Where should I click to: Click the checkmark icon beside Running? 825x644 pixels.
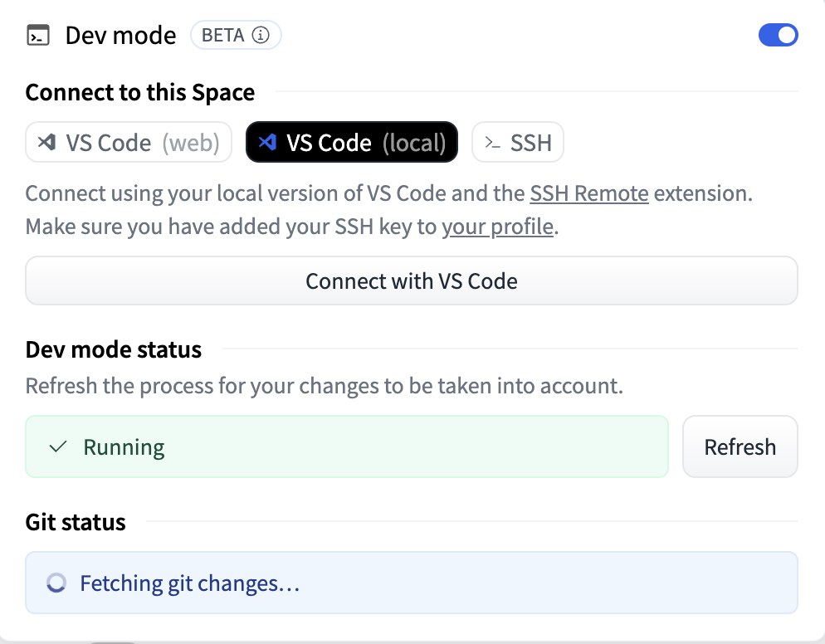point(57,447)
